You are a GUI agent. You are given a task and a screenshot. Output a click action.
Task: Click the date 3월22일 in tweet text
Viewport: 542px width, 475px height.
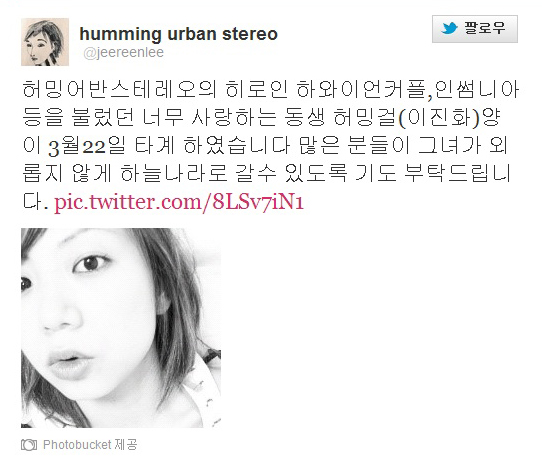tap(87, 145)
